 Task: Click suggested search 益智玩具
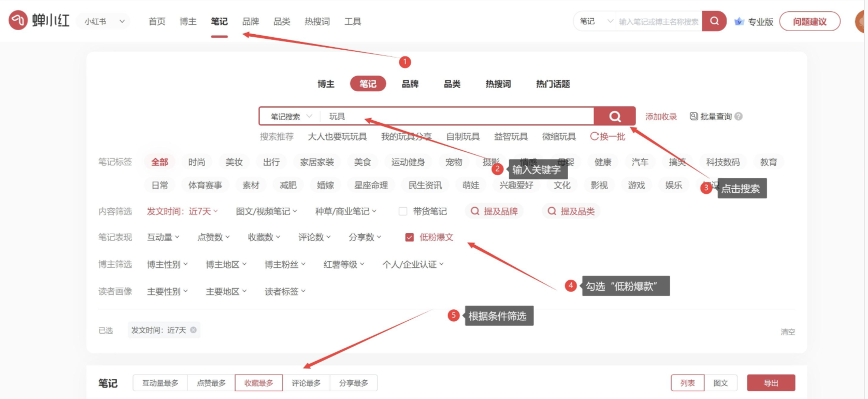(x=511, y=137)
